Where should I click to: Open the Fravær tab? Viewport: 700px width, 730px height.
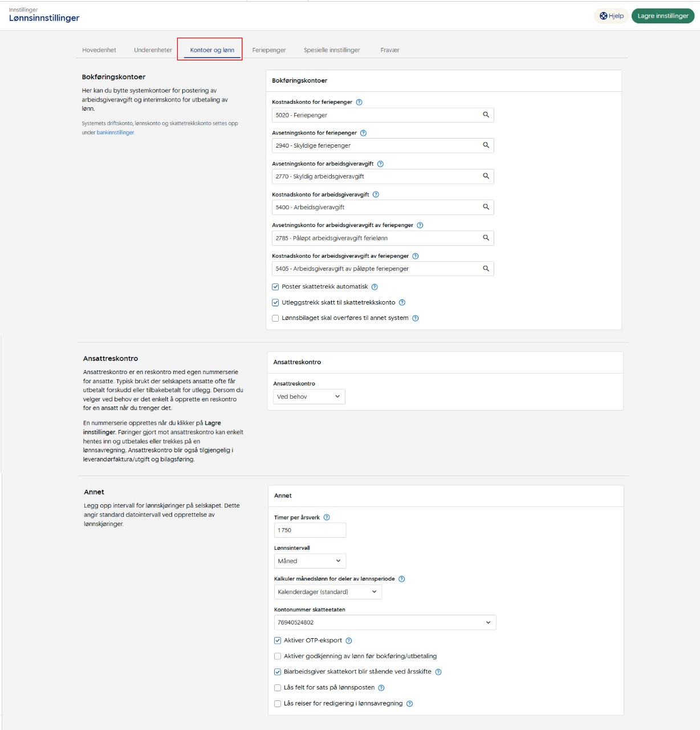pos(390,50)
